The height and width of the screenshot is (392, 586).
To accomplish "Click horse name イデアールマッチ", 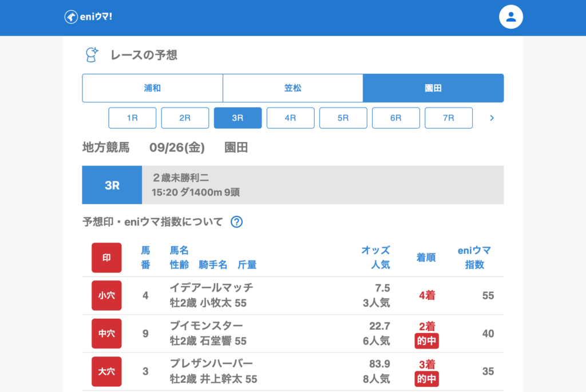I will click(211, 287).
